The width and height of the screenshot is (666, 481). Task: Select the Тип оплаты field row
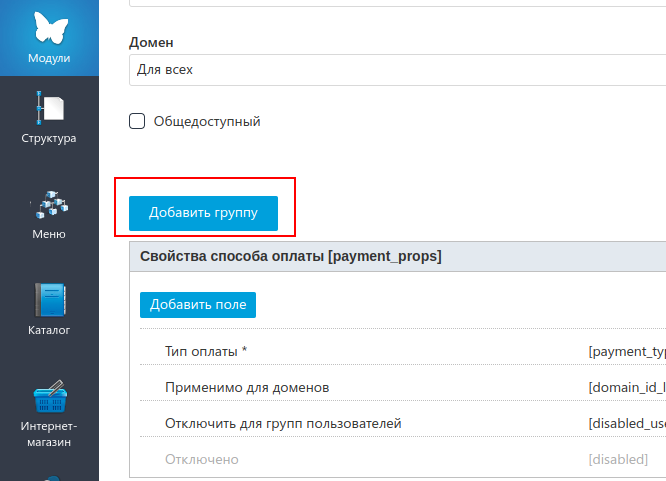pos(206,351)
